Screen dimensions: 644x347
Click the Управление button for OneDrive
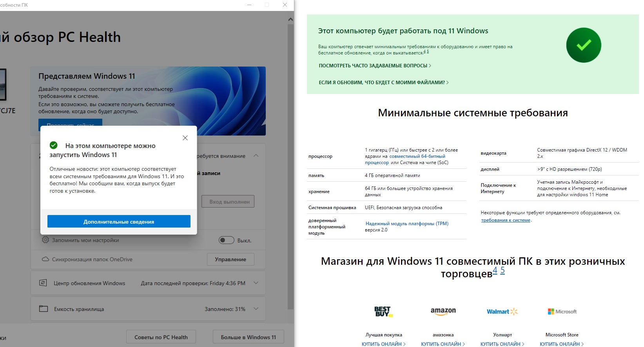pos(230,259)
